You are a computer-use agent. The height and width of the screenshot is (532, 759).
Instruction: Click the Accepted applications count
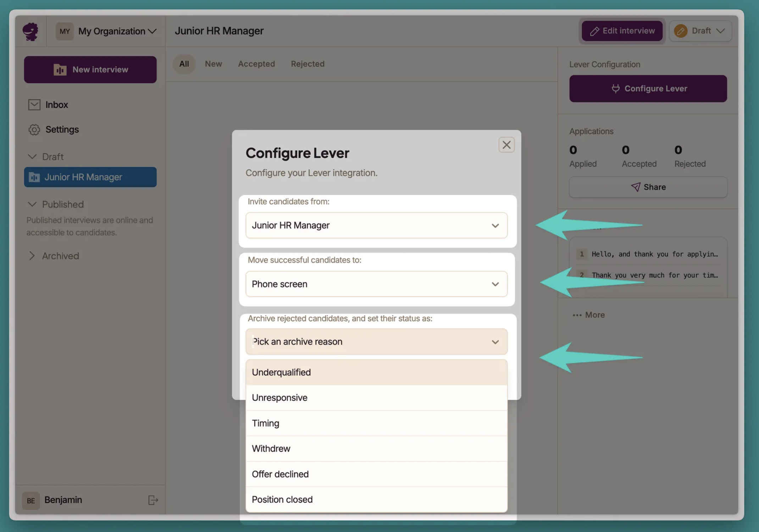[x=626, y=150]
